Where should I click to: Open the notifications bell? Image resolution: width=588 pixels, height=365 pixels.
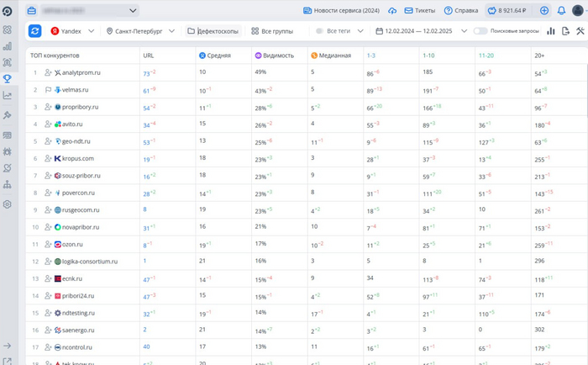click(561, 11)
